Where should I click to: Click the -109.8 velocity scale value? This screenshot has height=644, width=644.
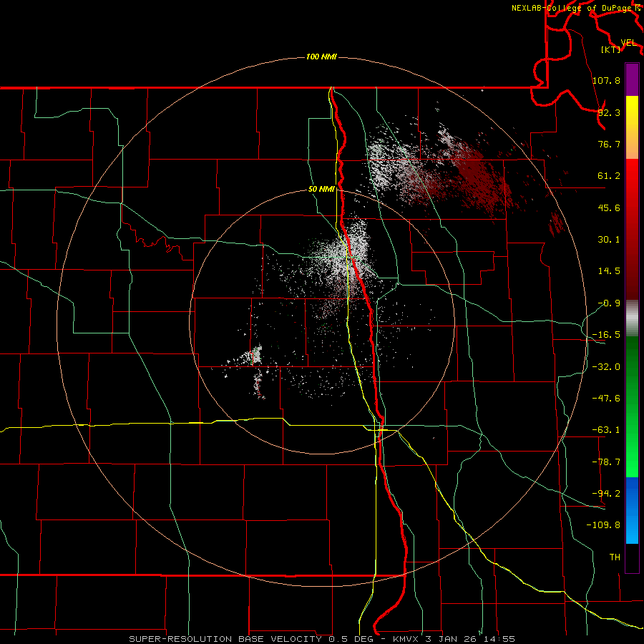pos(603,525)
